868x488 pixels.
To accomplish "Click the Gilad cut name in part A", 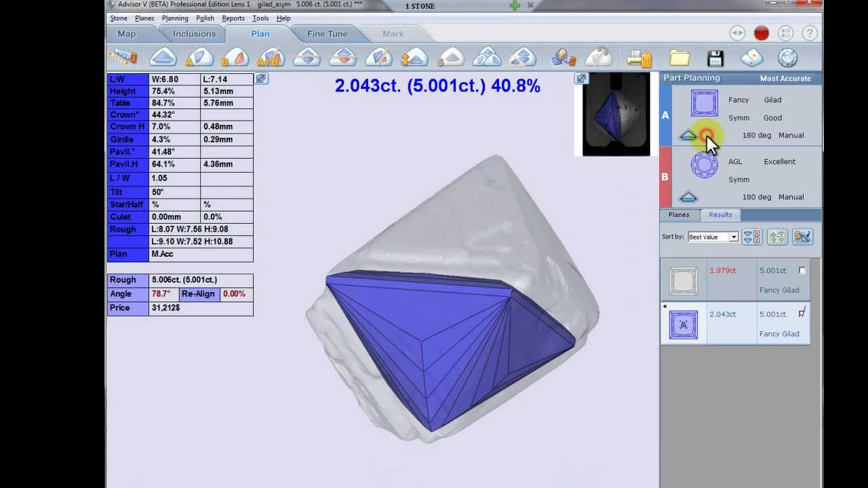I will coord(772,100).
